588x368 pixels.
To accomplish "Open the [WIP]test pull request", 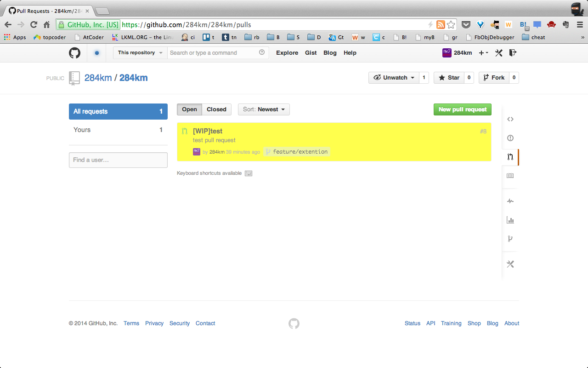I will click(208, 131).
